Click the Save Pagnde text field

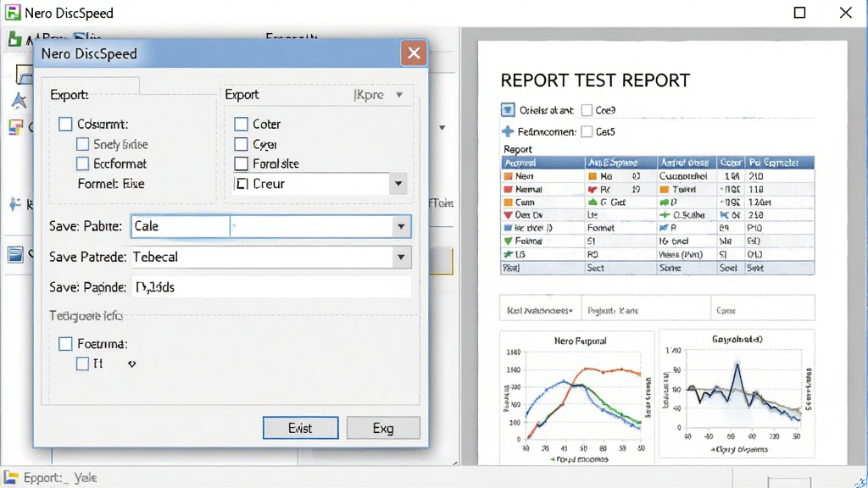point(271,287)
